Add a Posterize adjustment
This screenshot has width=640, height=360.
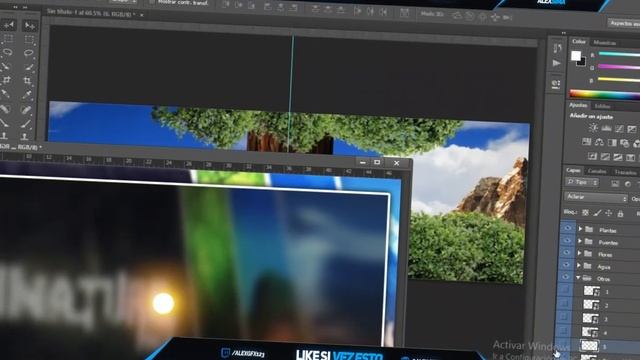pos(605,156)
